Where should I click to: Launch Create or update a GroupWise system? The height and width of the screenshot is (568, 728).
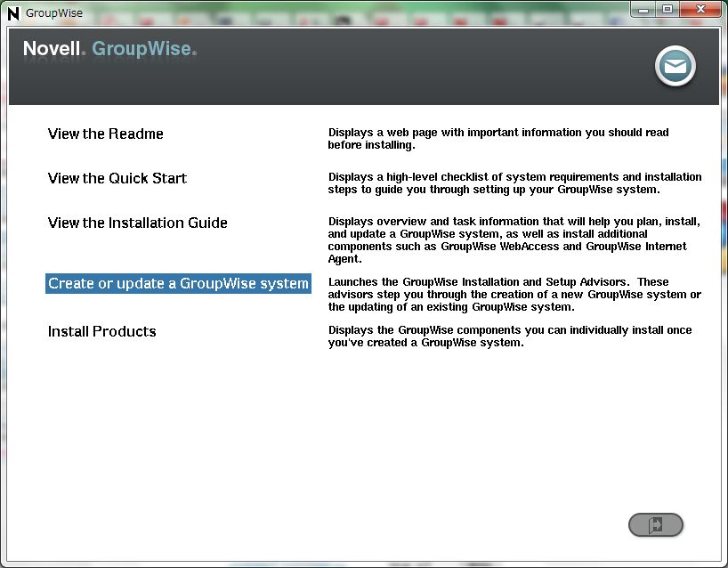click(178, 283)
